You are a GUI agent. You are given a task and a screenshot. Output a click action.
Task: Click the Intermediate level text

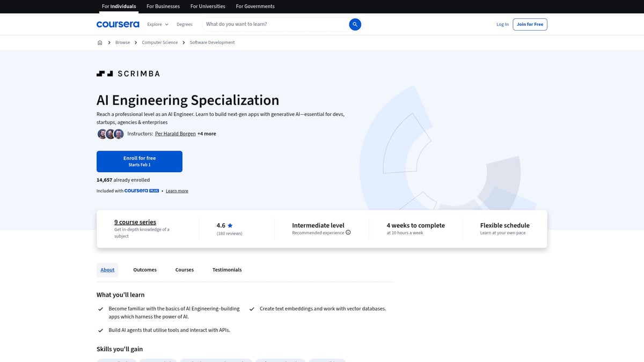318,225
